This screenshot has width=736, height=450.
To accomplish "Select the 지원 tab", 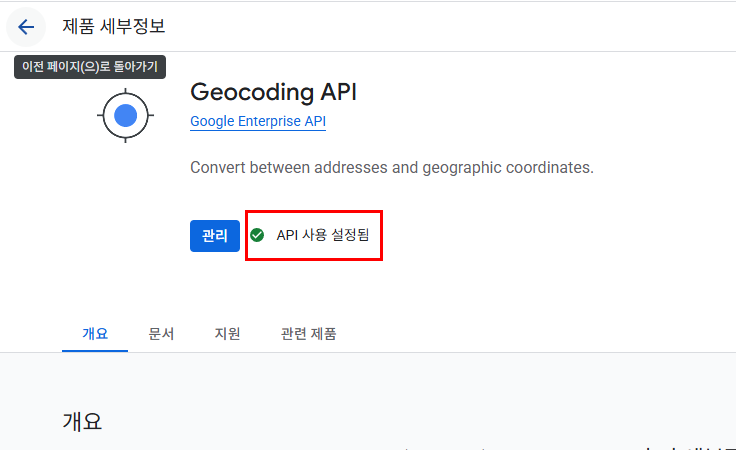I will tap(227, 334).
